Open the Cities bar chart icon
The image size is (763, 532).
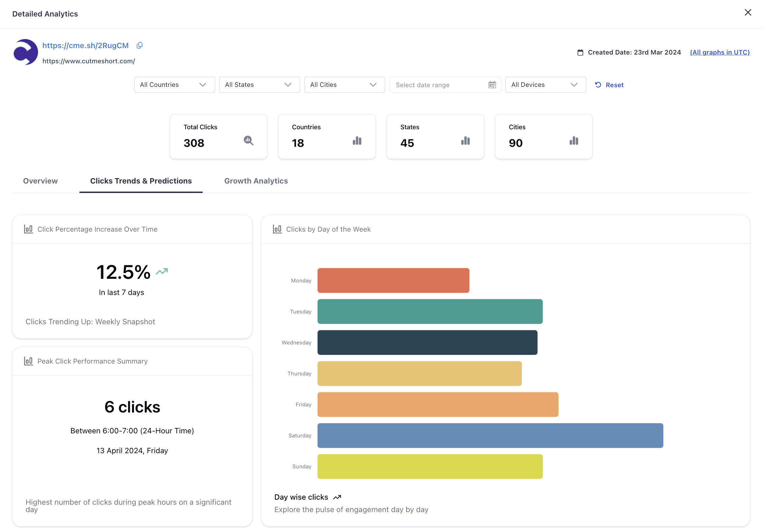coord(574,141)
